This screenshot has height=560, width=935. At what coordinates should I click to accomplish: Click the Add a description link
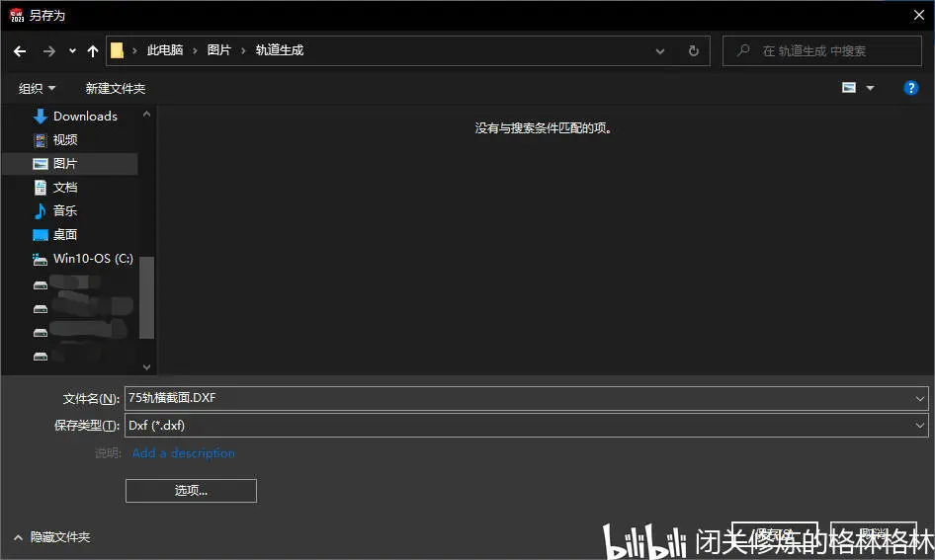[183, 453]
